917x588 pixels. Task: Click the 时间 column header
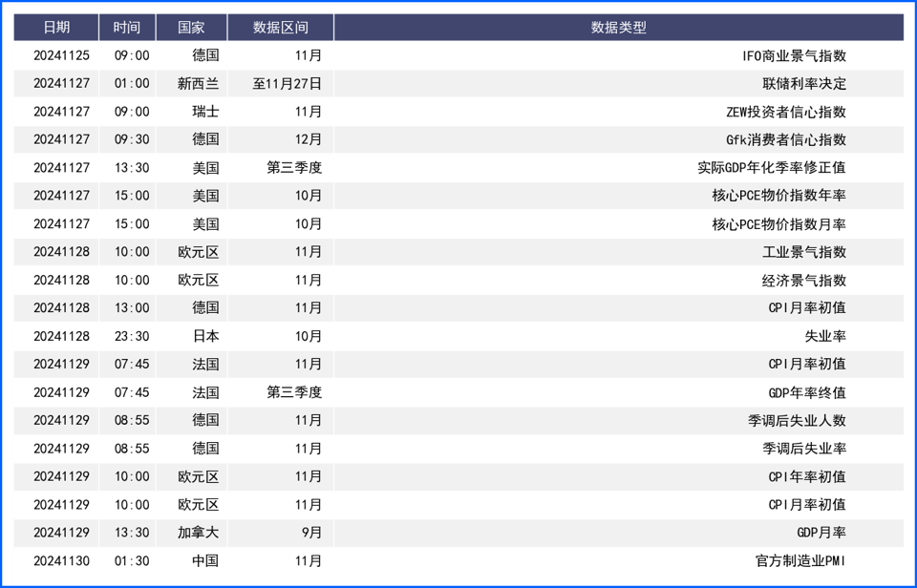point(127,28)
